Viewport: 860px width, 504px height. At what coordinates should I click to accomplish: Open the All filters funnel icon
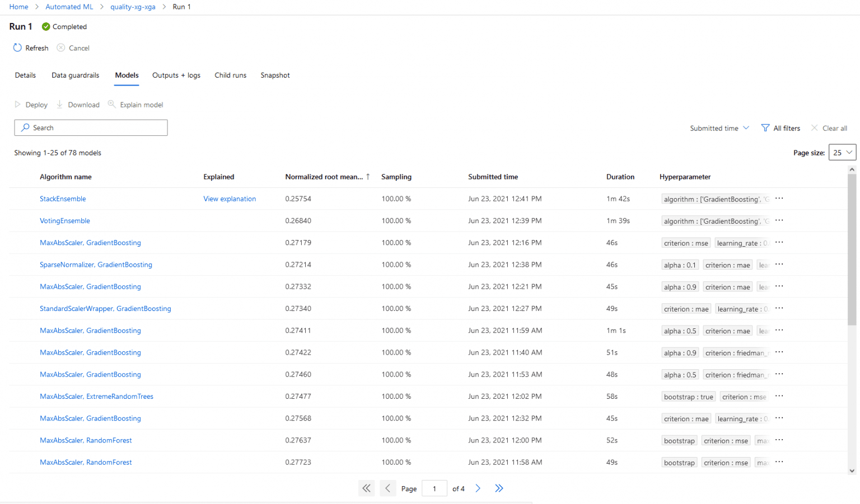[765, 128]
